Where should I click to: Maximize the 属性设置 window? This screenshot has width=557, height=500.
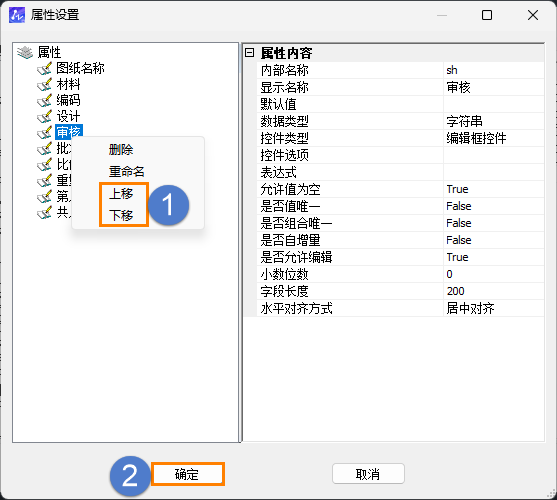tap(487, 15)
